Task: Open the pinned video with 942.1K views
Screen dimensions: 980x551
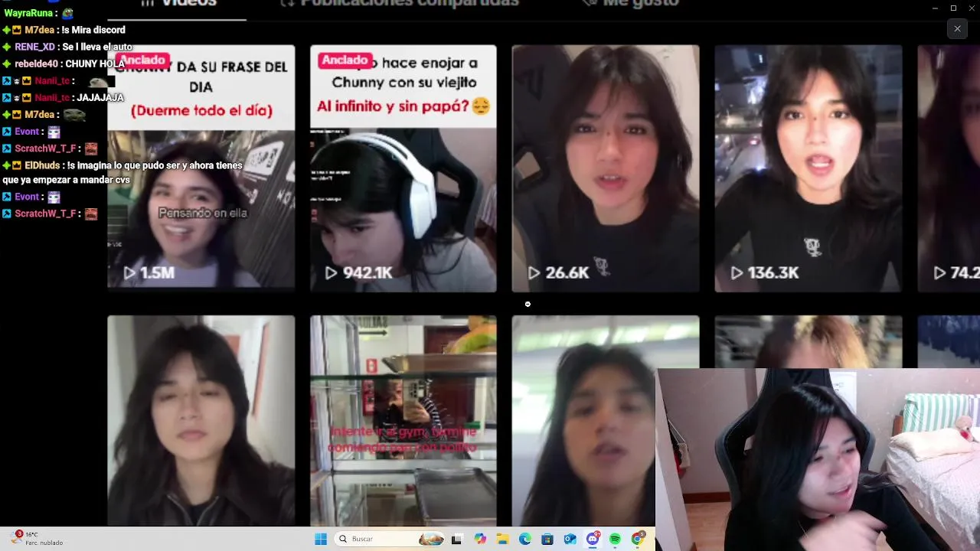Action: (403, 168)
